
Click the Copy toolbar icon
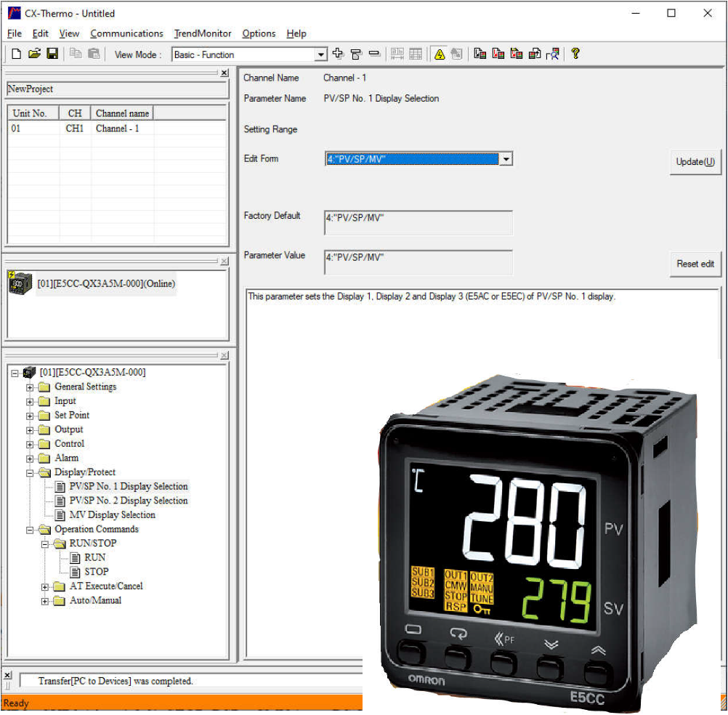[x=76, y=54]
